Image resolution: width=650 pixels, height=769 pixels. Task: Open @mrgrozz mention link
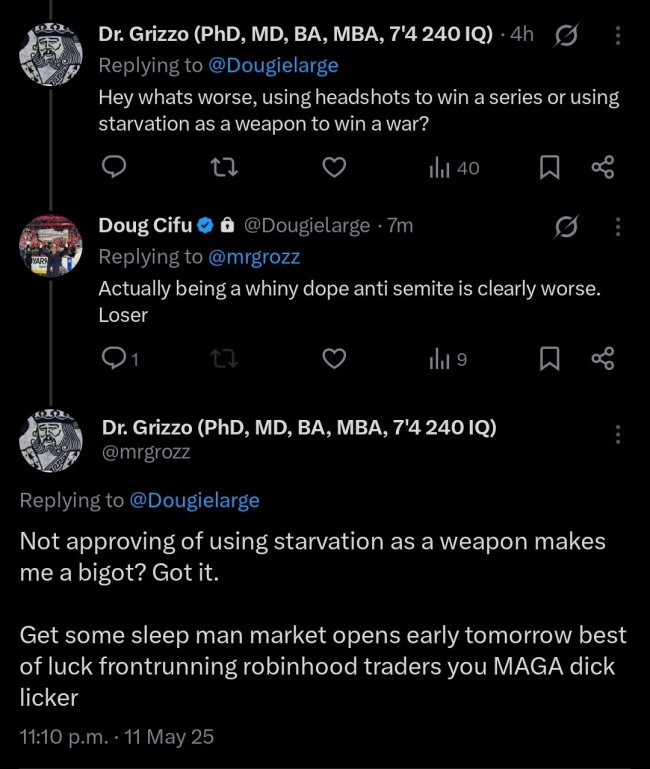tap(255, 257)
